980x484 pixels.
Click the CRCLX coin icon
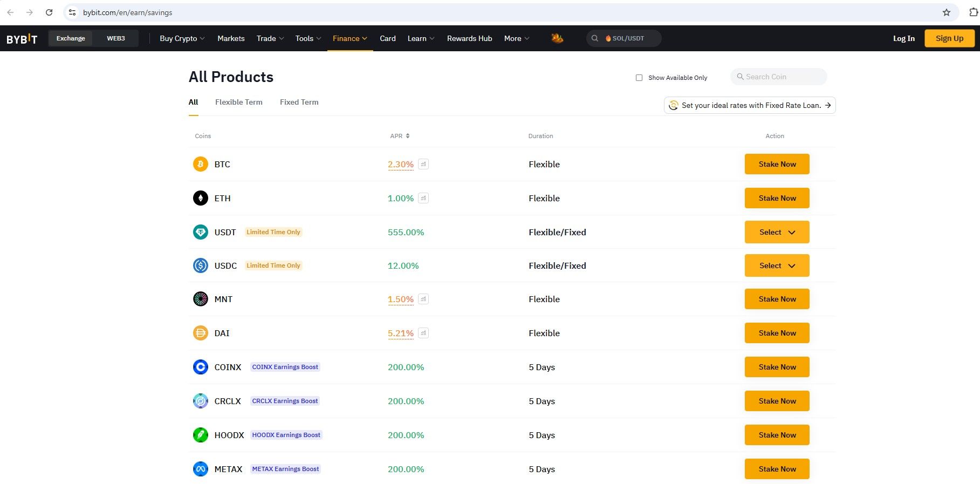(201, 401)
